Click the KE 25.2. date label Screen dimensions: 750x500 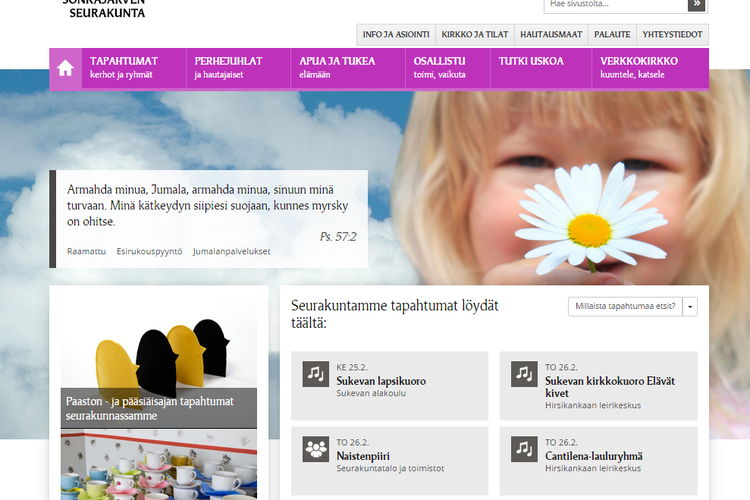[x=352, y=367]
